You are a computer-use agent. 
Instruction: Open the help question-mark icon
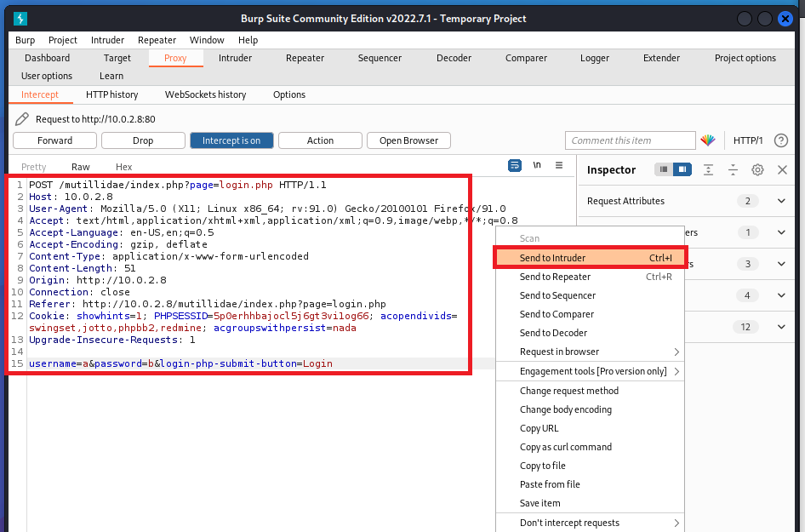tap(781, 140)
